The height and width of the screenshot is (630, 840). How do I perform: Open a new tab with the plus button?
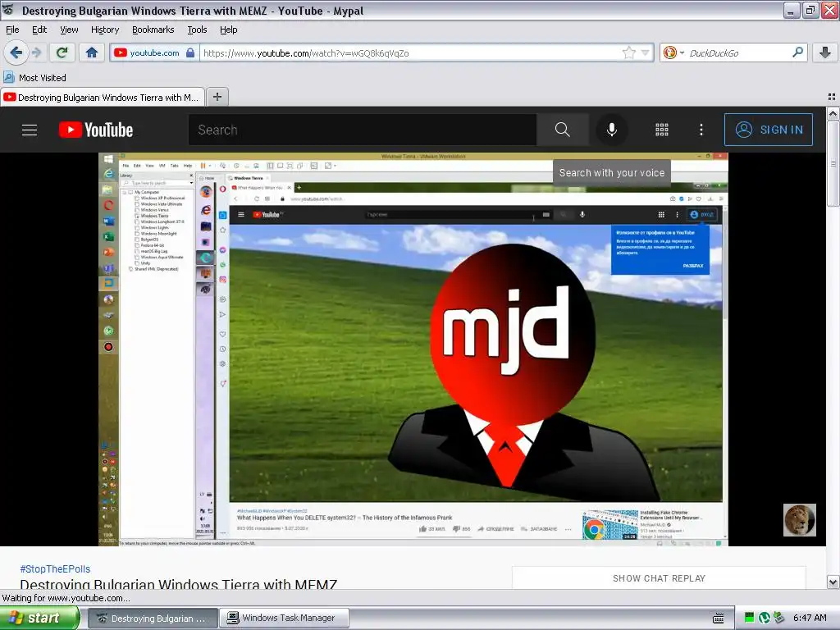click(217, 97)
